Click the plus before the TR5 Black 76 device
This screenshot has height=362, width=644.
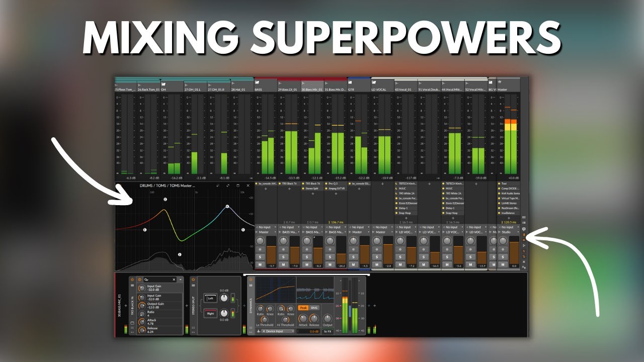[126, 306]
